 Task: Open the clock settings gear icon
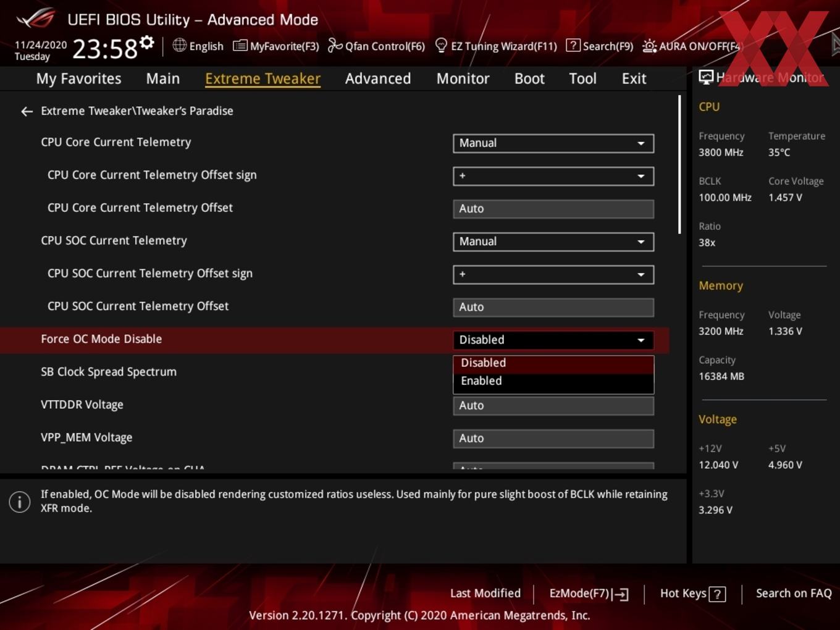(x=146, y=42)
